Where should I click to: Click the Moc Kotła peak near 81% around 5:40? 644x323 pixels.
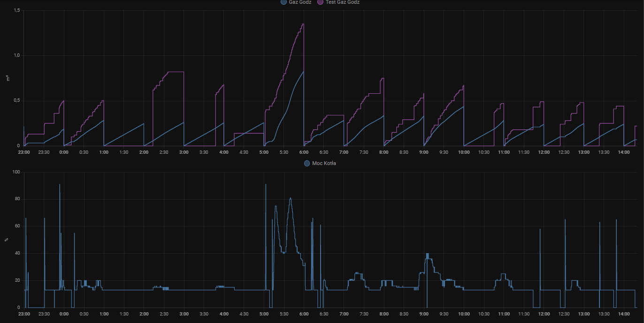(x=291, y=198)
